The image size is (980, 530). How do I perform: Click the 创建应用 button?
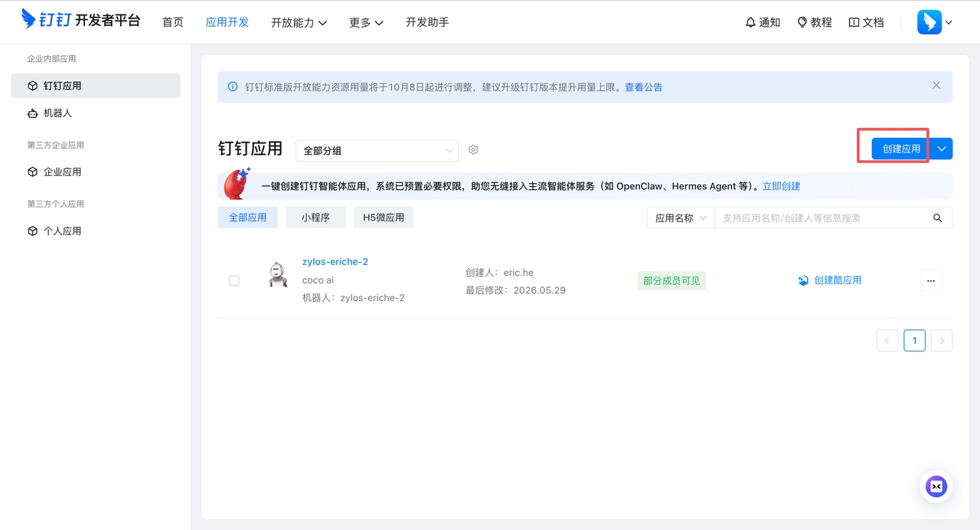pos(901,149)
